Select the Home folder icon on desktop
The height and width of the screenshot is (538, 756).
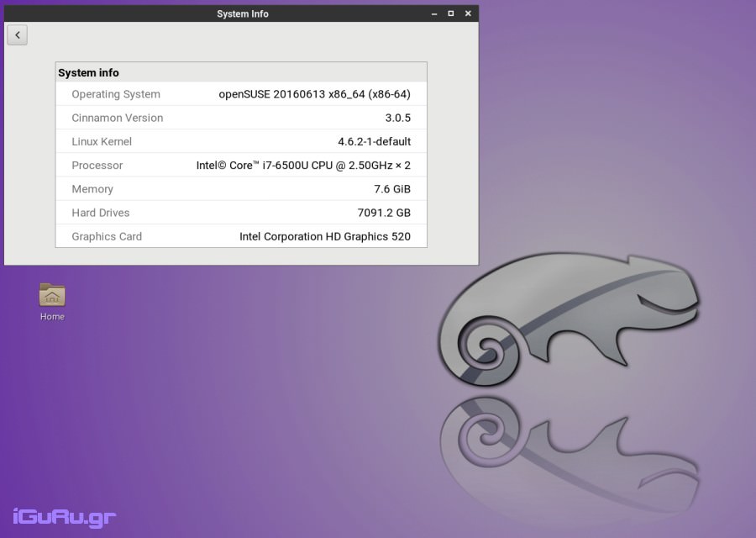[x=52, y=295]
